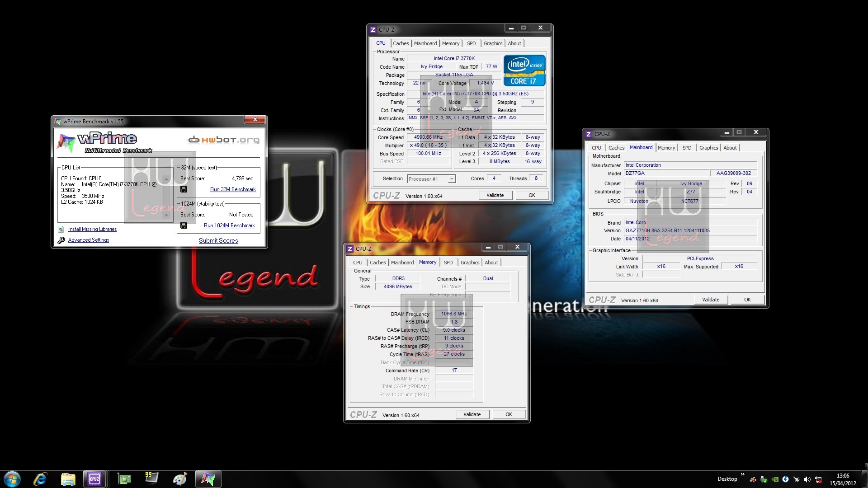Screen dimensions: 868x488
Task: Open Memory tab in the right CPU-Z Mainboard window
Action: pyautogui.click(x=666, y=148)
